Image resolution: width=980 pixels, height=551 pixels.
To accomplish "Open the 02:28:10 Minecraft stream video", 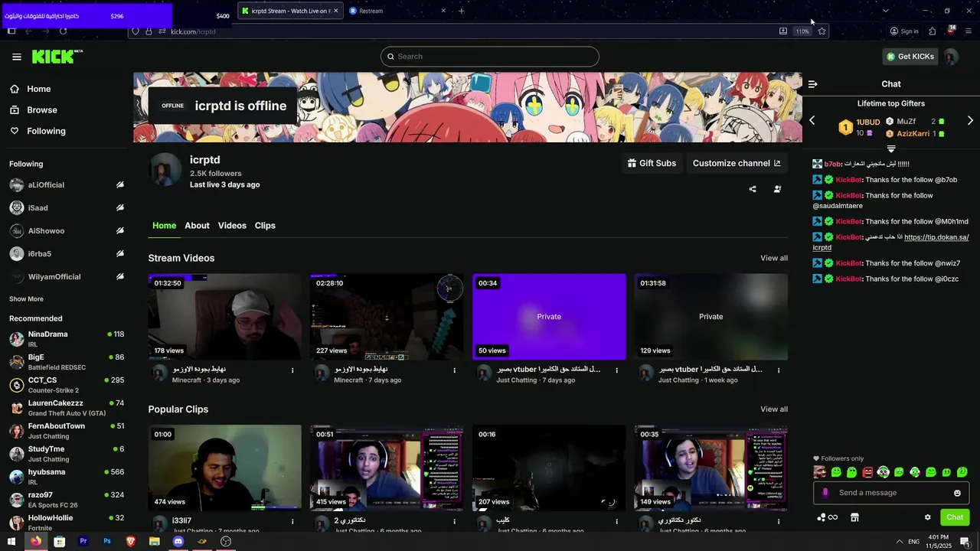I will coord(387,317).
